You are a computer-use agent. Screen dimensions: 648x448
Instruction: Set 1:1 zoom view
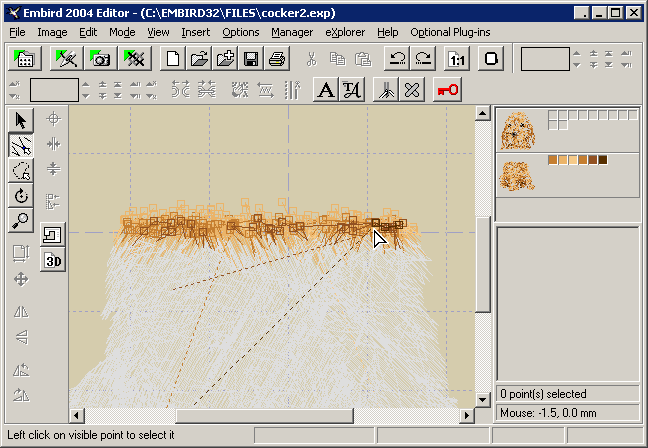[x=457, y=59]
